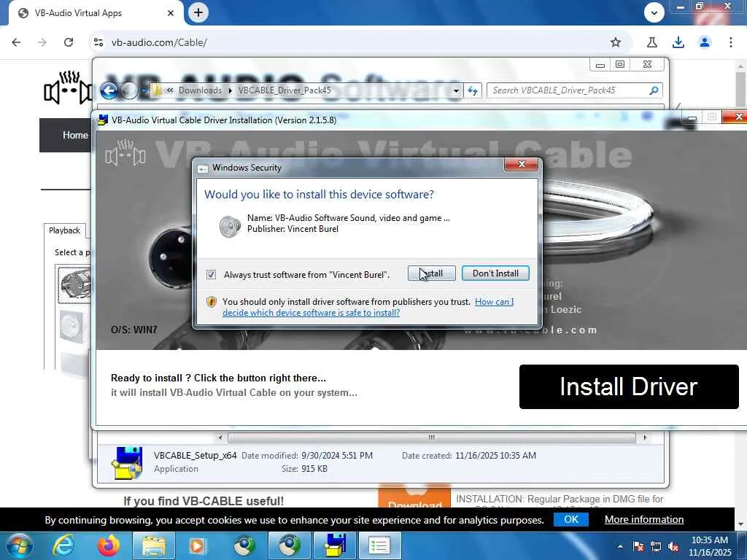The height and width of the screenshot is (560, 747).
Task: Launch Firefox from taskbar
Action: click(x=109, y=545)
